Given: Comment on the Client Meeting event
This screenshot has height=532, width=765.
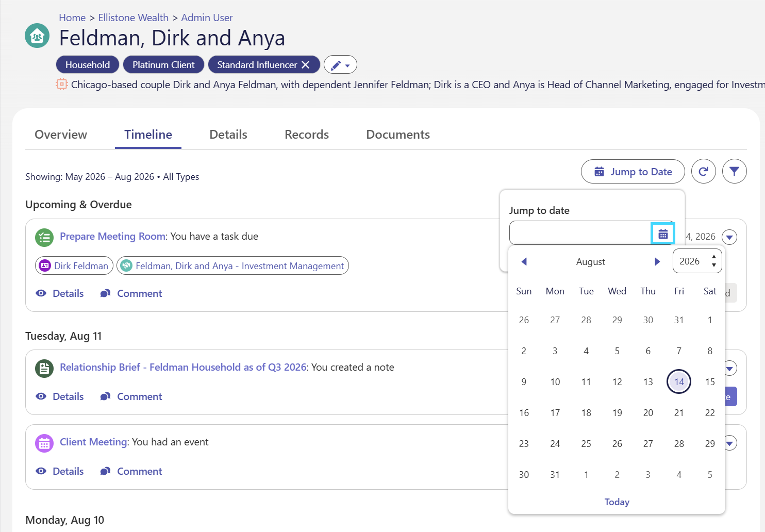Looking at the screenshot, I should 131,472.
